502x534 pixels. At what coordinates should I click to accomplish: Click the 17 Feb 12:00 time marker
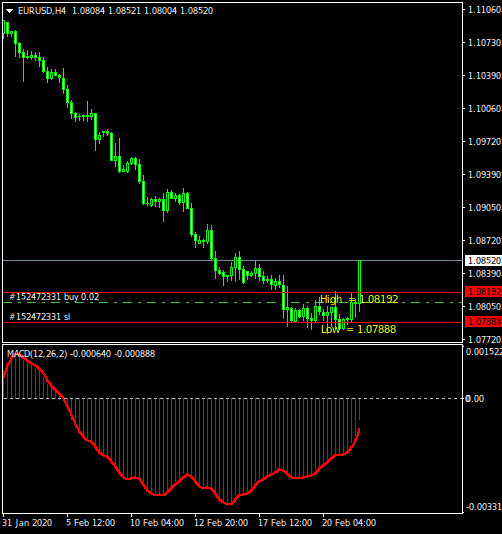click(285, 523)
